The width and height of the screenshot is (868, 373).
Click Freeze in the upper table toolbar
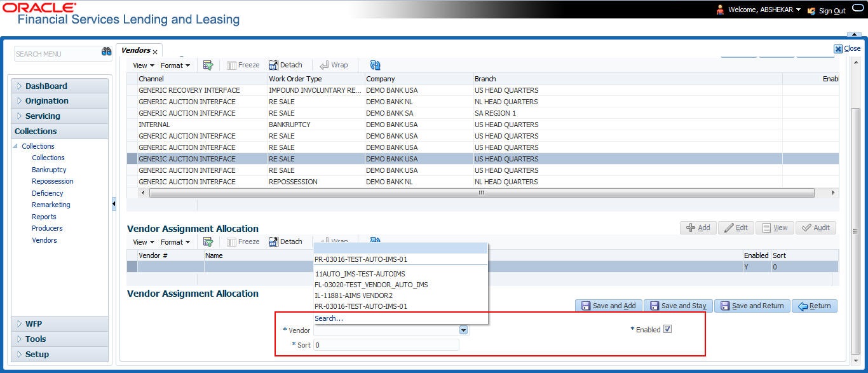[243, 65]
